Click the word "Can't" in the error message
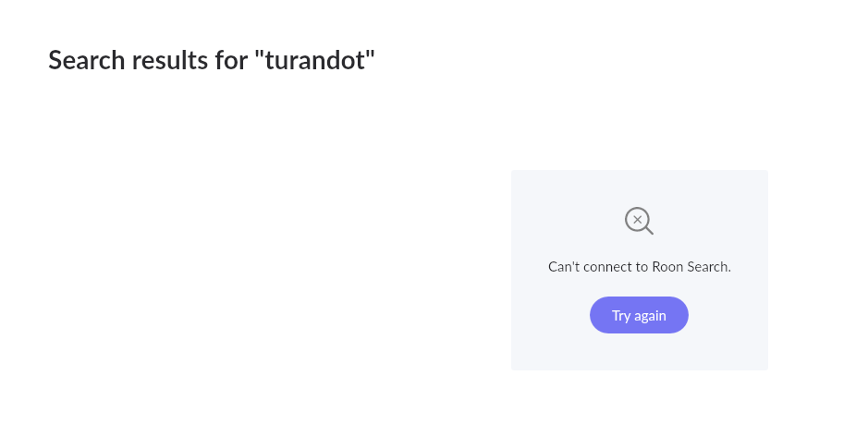 pyautogui.click(x=564, y=267)
